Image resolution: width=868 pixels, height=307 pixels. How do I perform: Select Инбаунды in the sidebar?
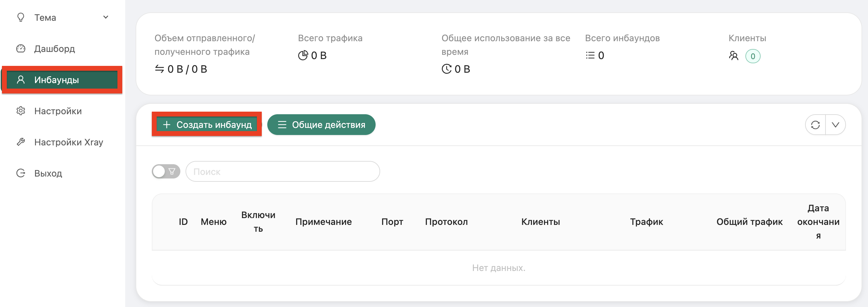56,80
